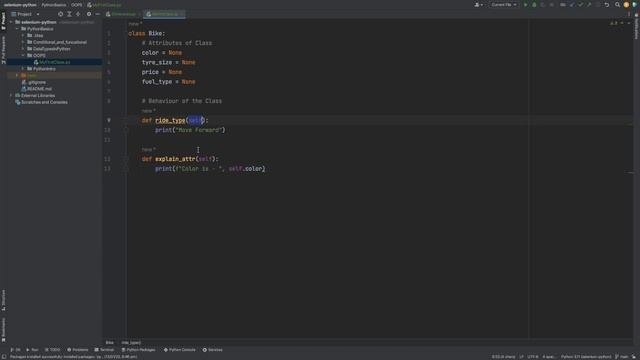The height and width of the screenshot is (360, 640).
Task: Click the Debug bug icon
Action: pyautogui.click(x=534, y=5)
